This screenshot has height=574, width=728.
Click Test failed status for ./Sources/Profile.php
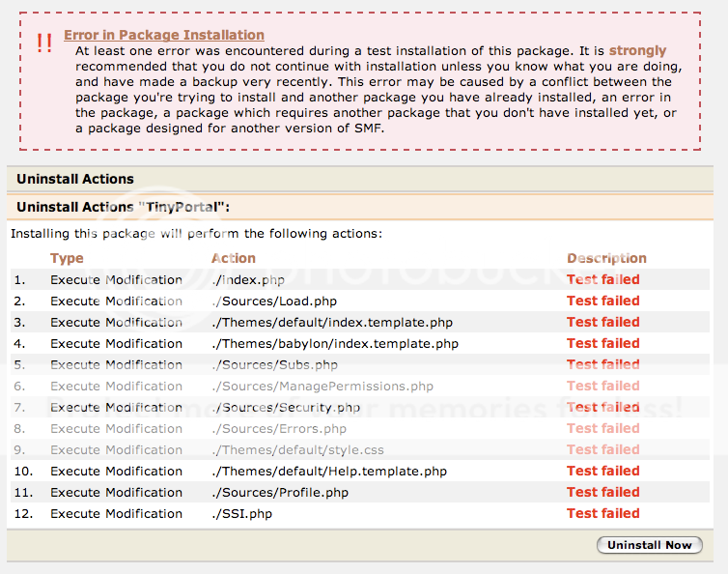coord(602,493)
